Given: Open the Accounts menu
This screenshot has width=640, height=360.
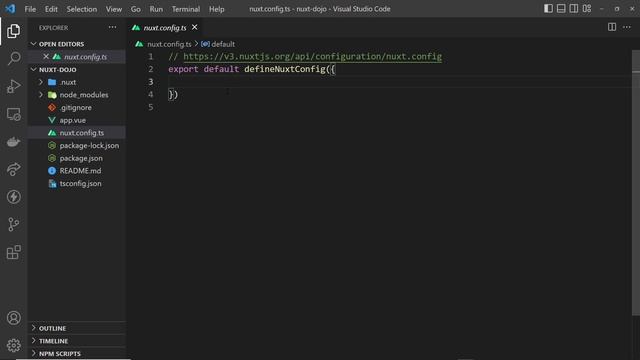Looking at the screenshot, I should pyautogui.click(x=13, y=318).
